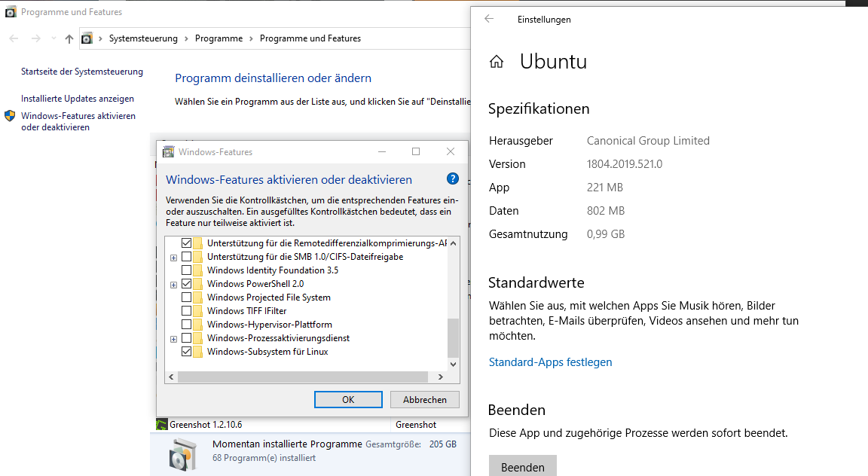Uncheck Unterstützung für die Remotedifferenzialkomprimierungs checkbox
Image resolution: width=868 pixels, height=476 pixels.
pyautogui.click(x=187, y=243)
